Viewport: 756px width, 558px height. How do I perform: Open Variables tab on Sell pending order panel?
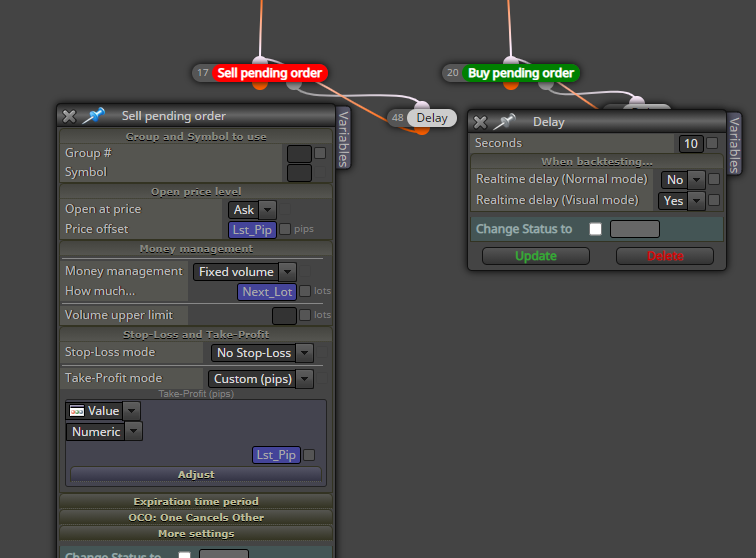pyautogui.click(x=343, y=138)
